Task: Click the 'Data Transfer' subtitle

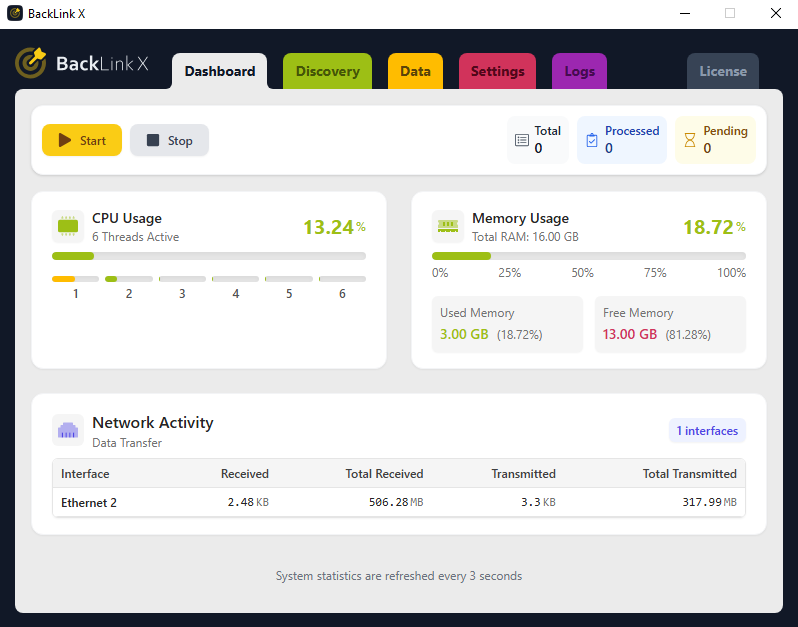Action: [127, 443]
